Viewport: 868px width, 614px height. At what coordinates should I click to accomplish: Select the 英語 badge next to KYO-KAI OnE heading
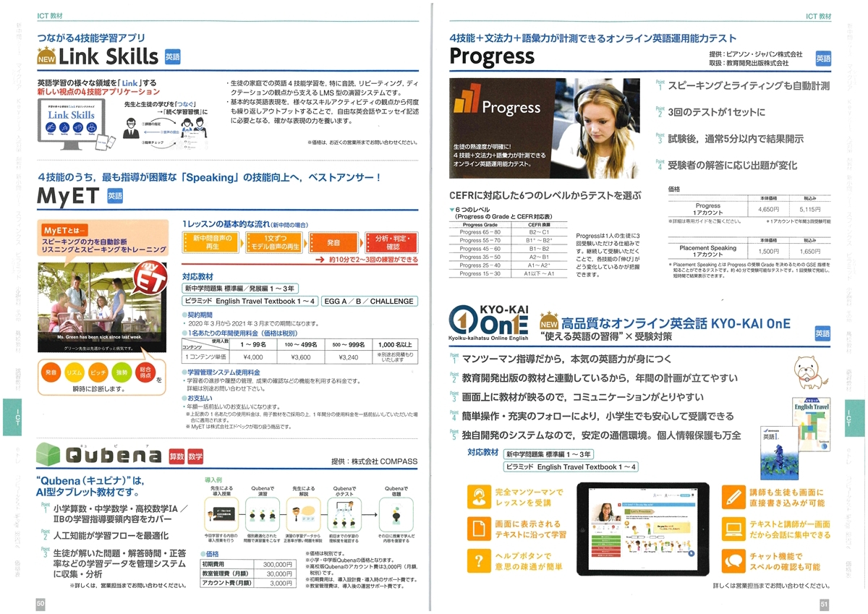pyautogui.click(x=823, y=333)
